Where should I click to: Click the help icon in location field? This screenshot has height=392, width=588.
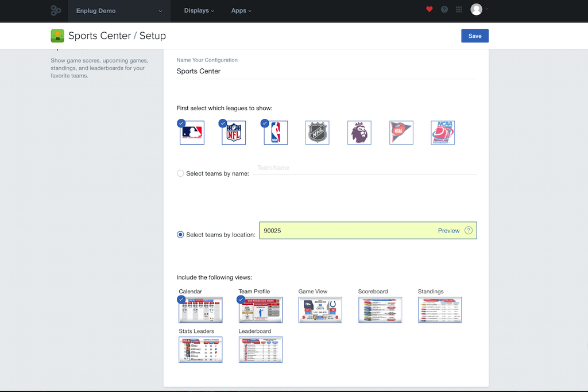click(x=469, y=231)
